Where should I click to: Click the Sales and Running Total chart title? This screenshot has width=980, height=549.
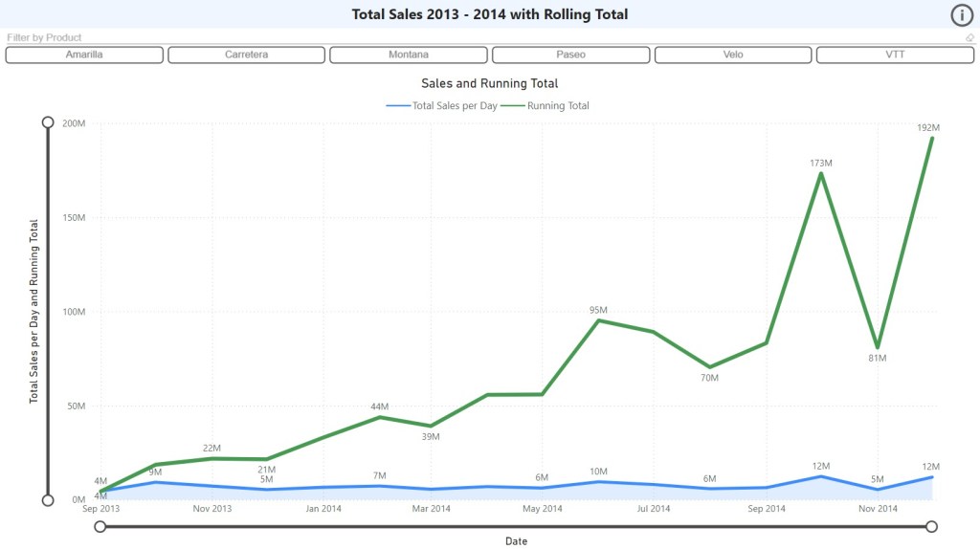pos(490,84)
